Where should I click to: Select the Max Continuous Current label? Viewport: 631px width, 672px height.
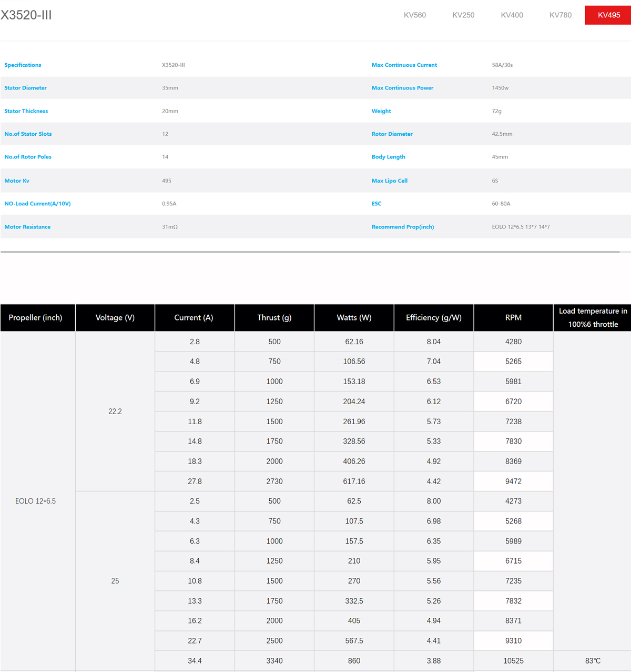404,65
